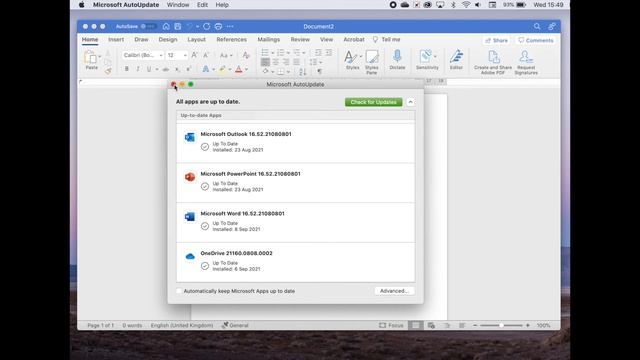Select the Format Painter brush
The width and height of the screenshot is (640, 360).
point(108,71)
